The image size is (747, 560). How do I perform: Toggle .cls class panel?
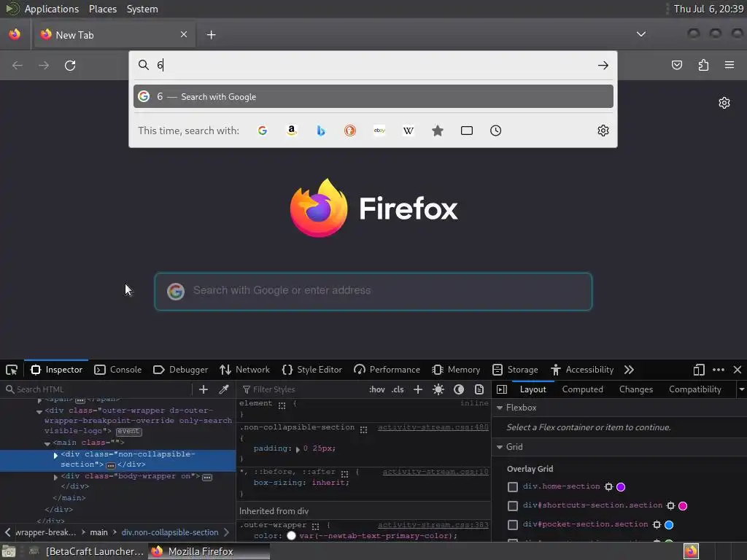(398, 389)
